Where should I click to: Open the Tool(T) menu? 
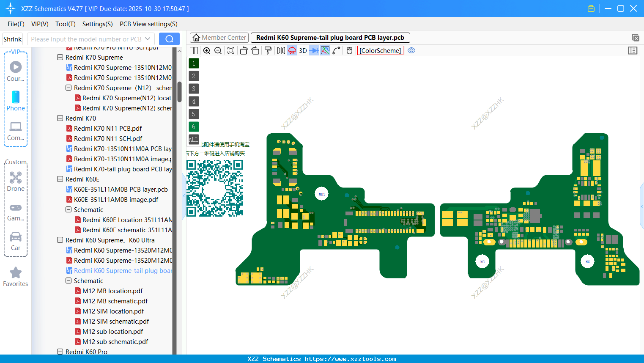click(x=66, y=24)
